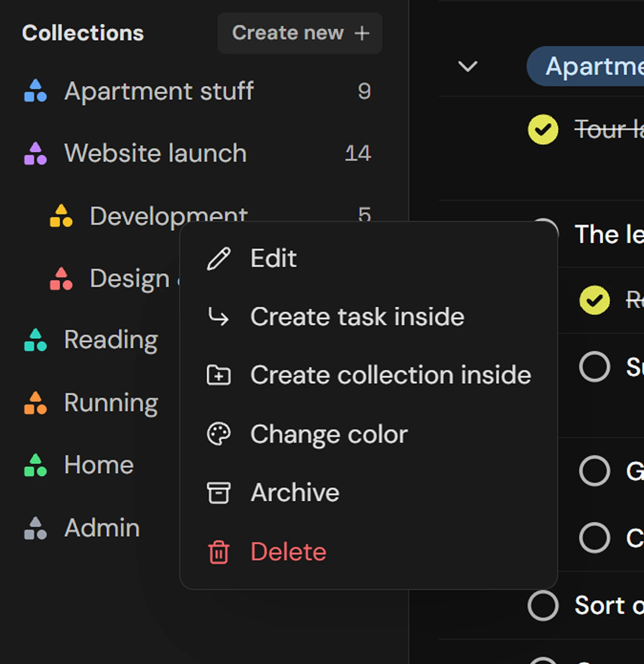Click the count 9 beside Apartment stuff
The height and width of the screenshot is (664, 644).
[x=364, y=91]
